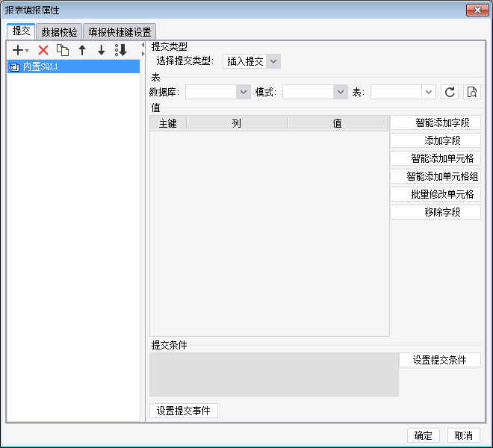The width and height of the screenshot is (493, 448).
Task: Refresh the table list
Action: pyautogui.click(x=450, y=92)
